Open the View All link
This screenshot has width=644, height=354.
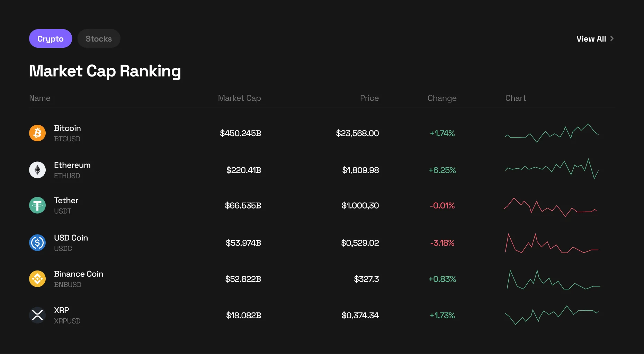tap(591, 39)
